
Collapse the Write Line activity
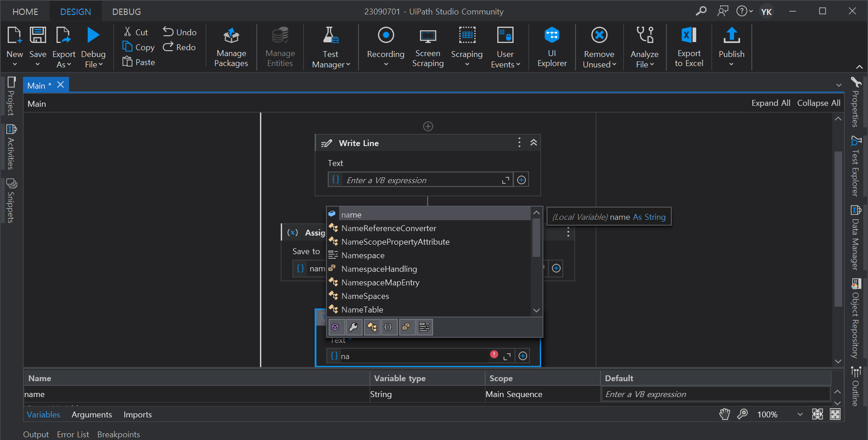[533, 142]
